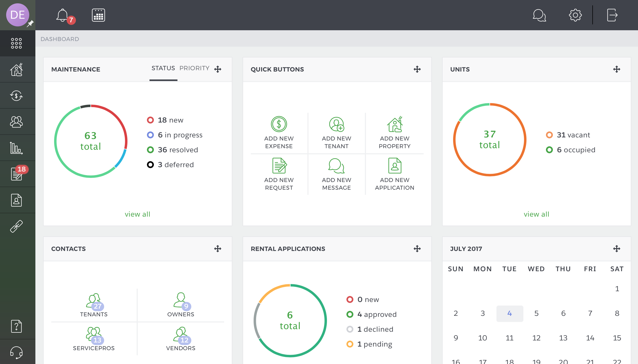Open the calendar icon in top bar

pos(98,15)
